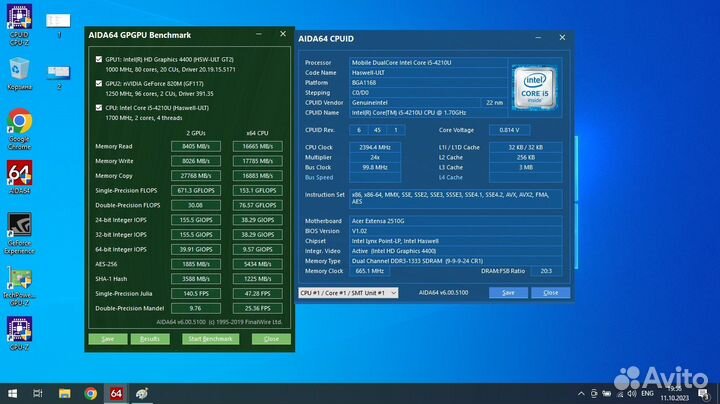
Task: Click Save in the AIDA64 CPUID window
Action: [508, 293]
